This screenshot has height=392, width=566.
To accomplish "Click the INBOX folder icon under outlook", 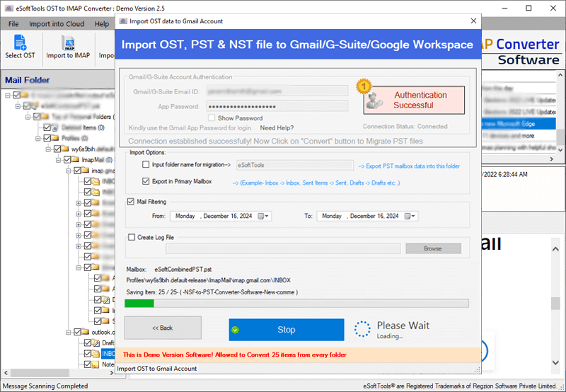I will coord(96,353).
